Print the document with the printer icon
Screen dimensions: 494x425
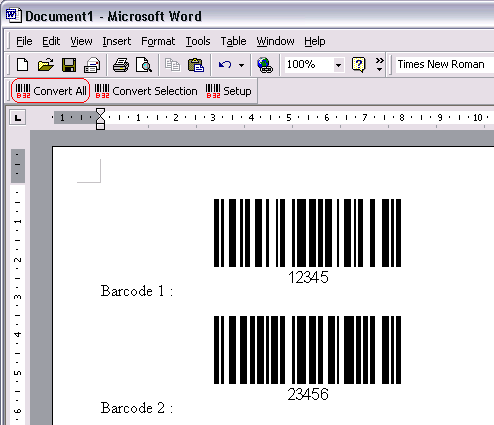(121, 65)
